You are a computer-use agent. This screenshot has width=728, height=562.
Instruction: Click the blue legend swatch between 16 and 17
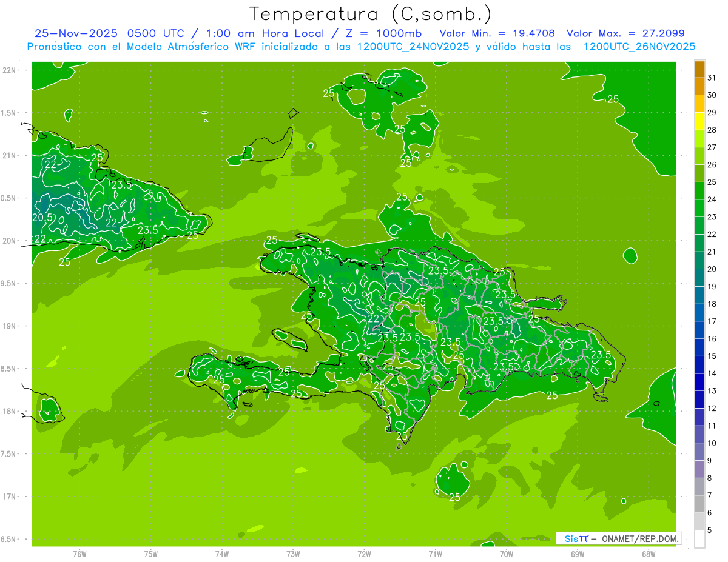(699, 330)
